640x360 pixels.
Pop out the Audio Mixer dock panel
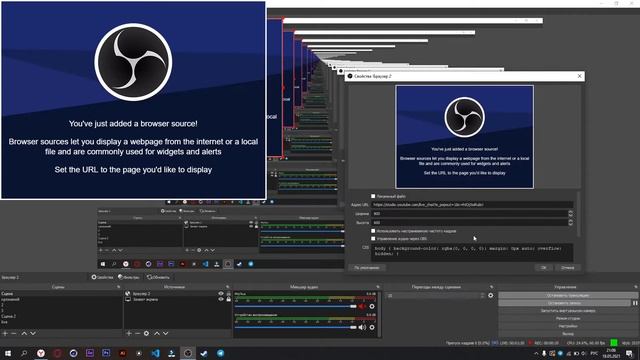tap(378, 287)
